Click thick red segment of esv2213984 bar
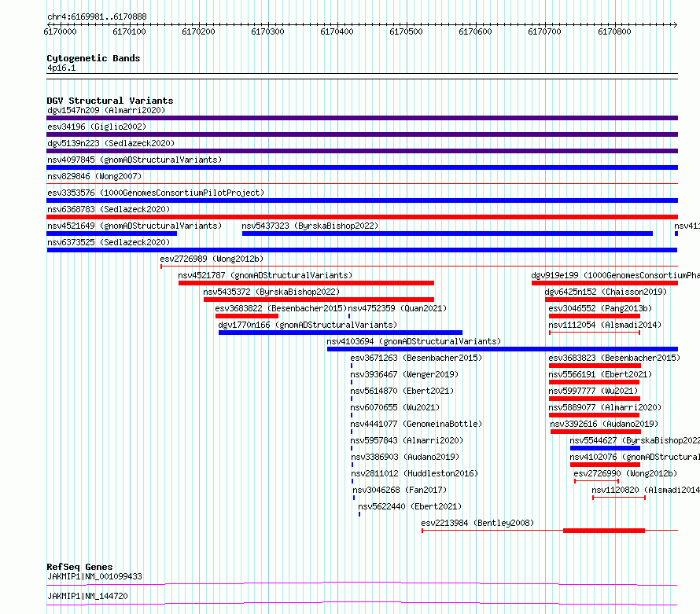This screenshot has width=700, height=614. pyautogui.click(x=604, y=531)
